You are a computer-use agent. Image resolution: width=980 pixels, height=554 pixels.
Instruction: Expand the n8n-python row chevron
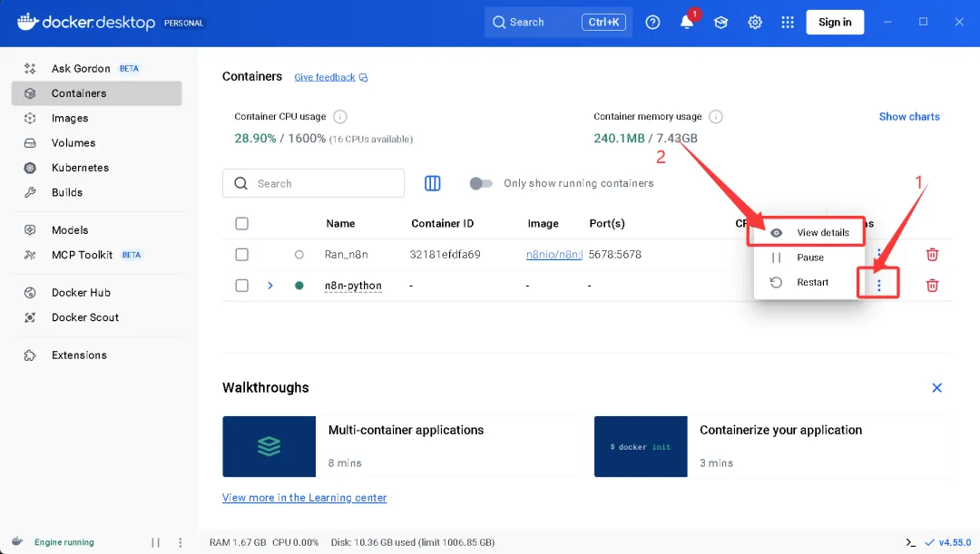pyautogui.click(x=270, y=286)
